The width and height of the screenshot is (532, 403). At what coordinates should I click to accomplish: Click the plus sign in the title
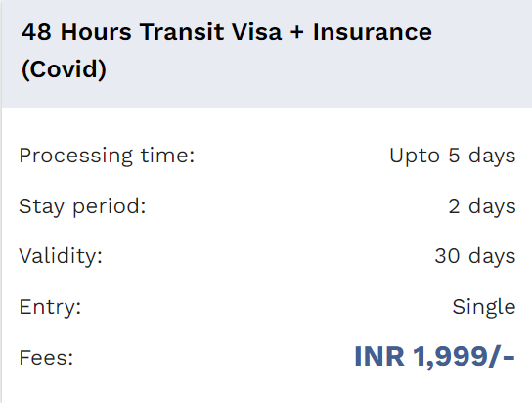[297, 33]
